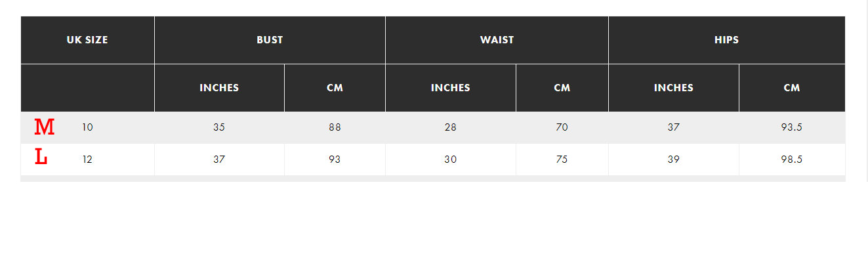Click the WAIST header cell
The width and height of the screenshot is (868, 279).
tap(497, 40)
